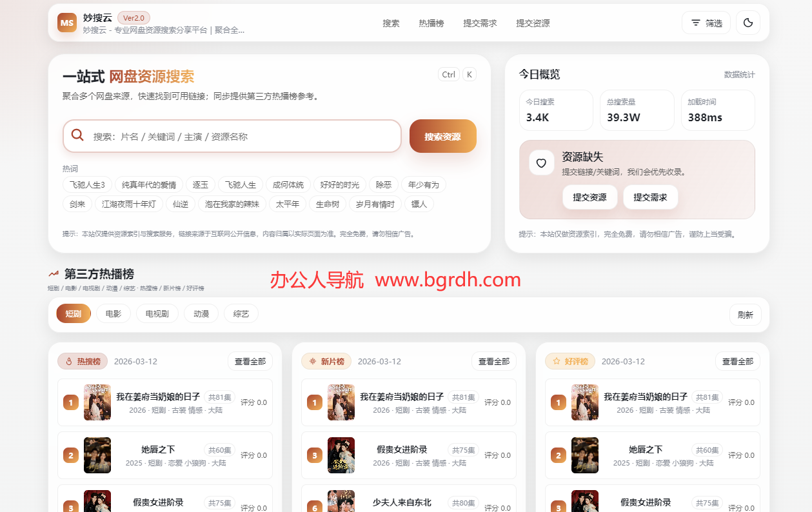Click the 刷新 button
This screenshot has width=812, height=512.
[x=746, y=315]
